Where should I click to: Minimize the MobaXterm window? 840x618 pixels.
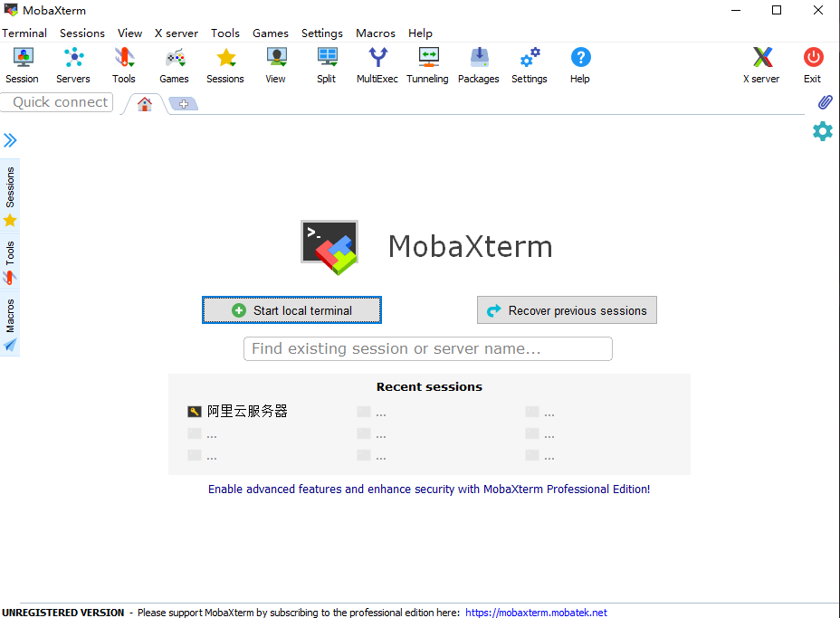coord(736,10)
